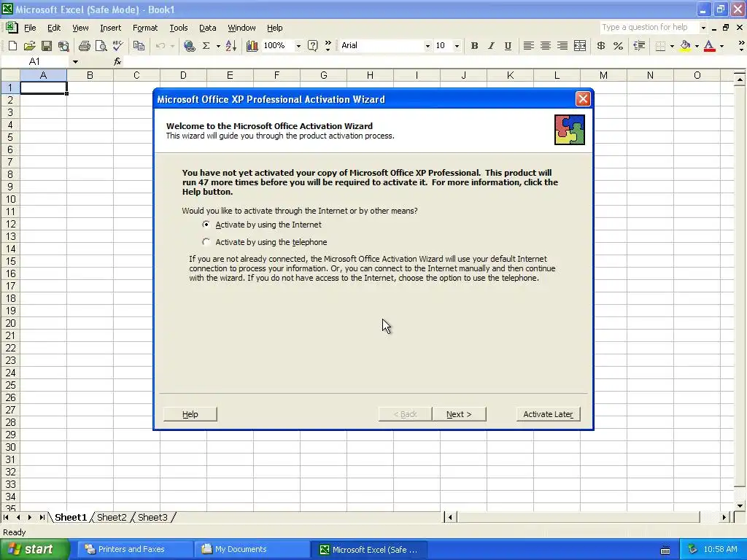
Task: Click the Next button in wizard
Action: (459, 414)
